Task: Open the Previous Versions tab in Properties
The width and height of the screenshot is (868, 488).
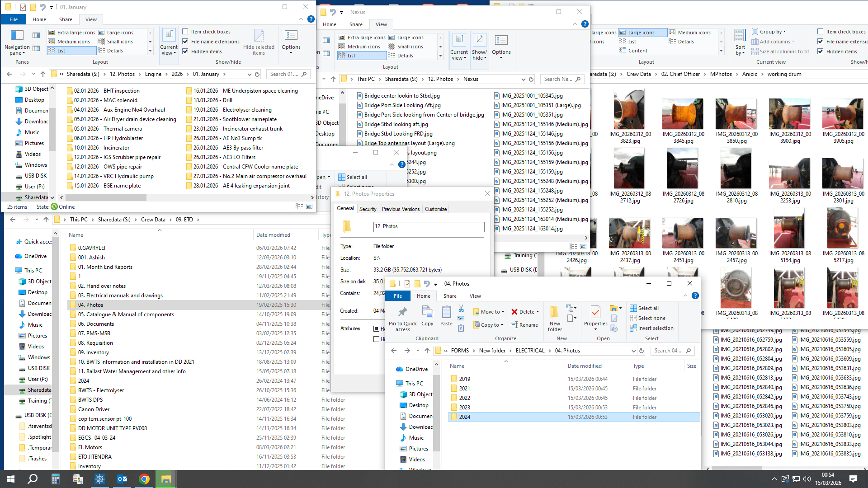Action: point(401,209)
